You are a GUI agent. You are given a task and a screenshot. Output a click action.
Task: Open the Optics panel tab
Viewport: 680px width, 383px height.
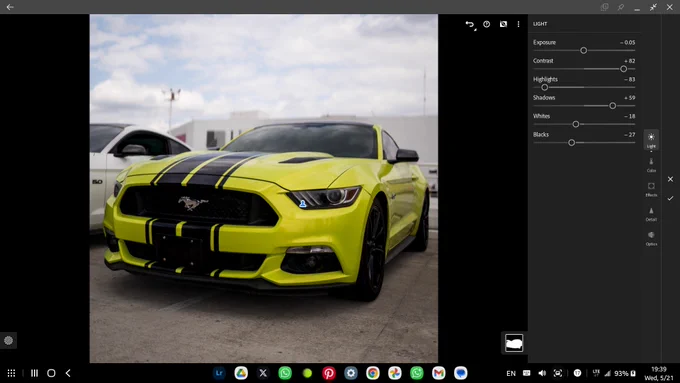651,238
